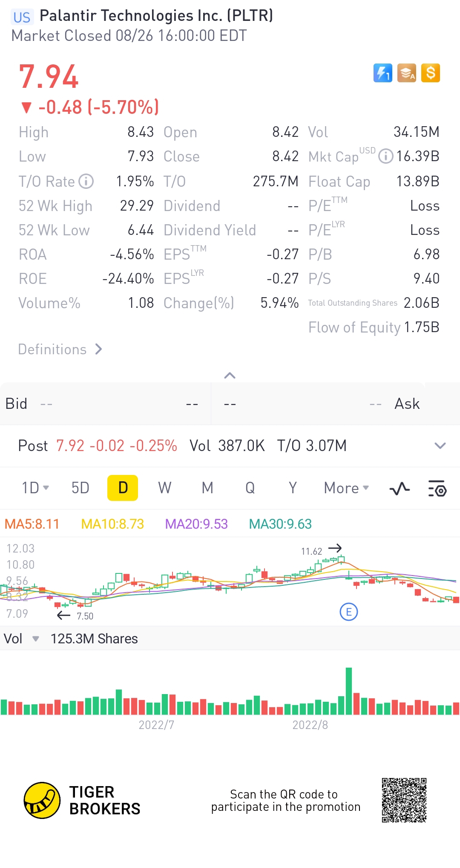Select the Q quarterly chart tab
Screen dimensions: 460x868
250,488
